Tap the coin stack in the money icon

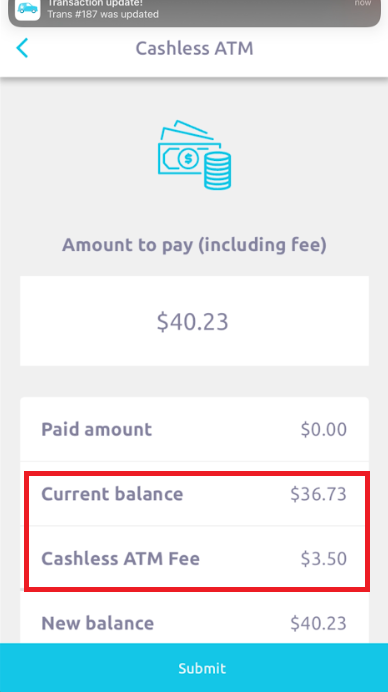tap(217, 170)
